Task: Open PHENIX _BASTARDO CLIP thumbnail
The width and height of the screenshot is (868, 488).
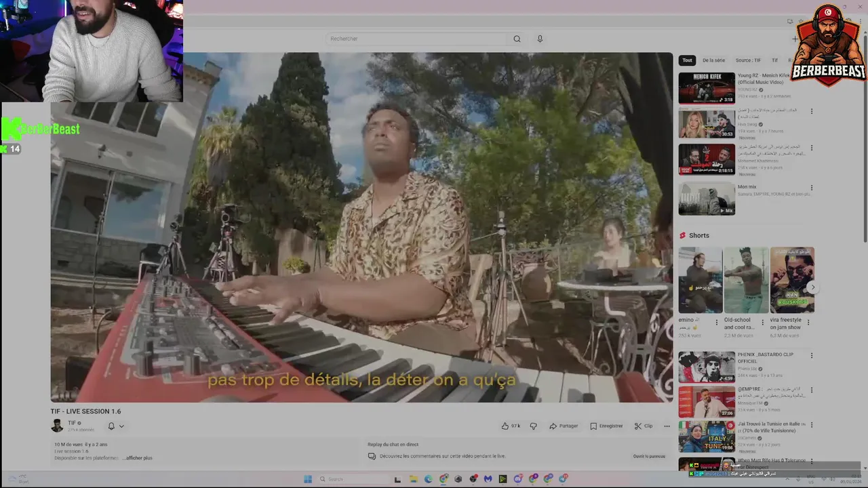Action: click(x=707, y=367)
